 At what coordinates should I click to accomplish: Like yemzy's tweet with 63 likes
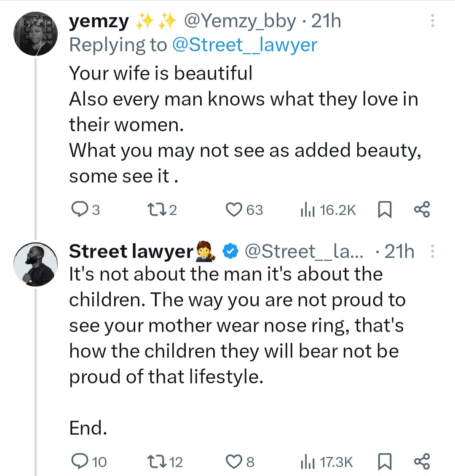tap(234, 209)
